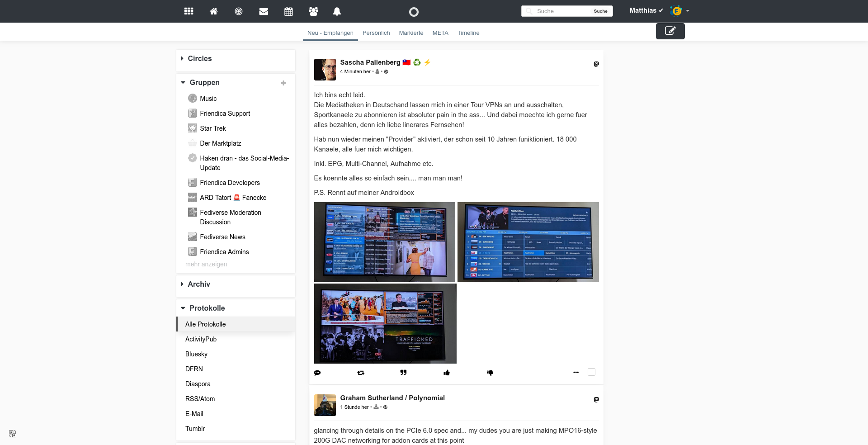
Task: Switch to the Timeline tab
Action: pyautogui.click(x=468, y=33)
